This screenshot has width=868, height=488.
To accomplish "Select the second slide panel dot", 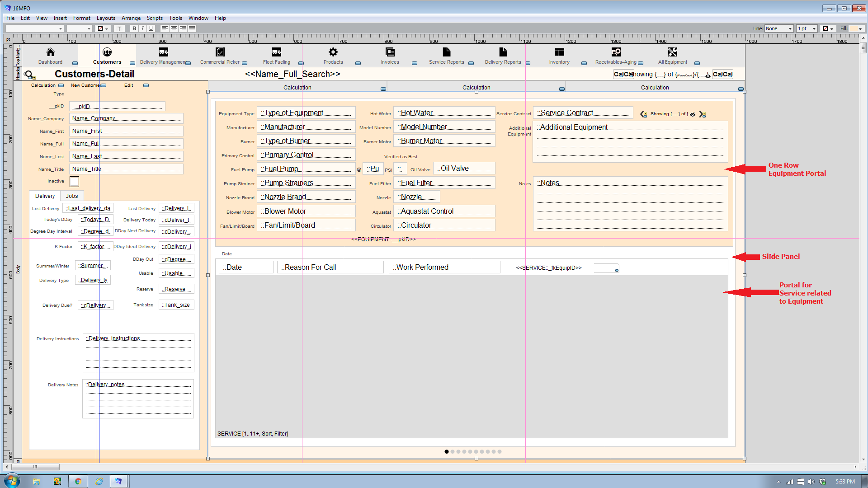I will coord(453,451).
